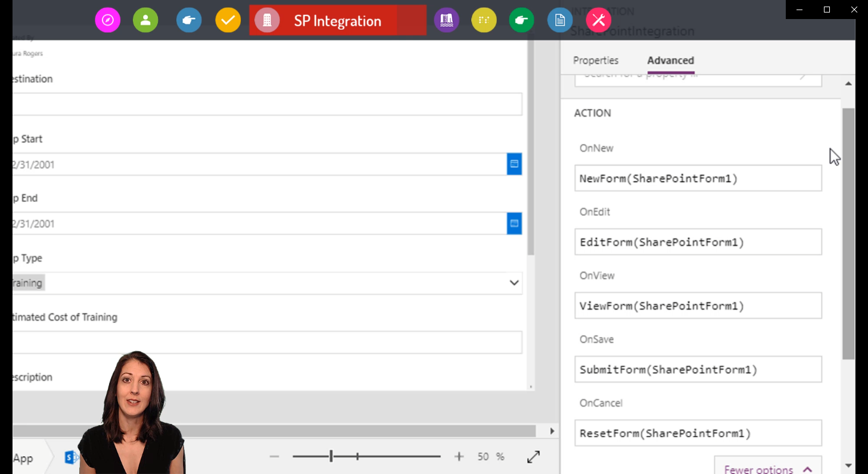Click the purple library building icon
Screen dimensions: 868x474
446,20
